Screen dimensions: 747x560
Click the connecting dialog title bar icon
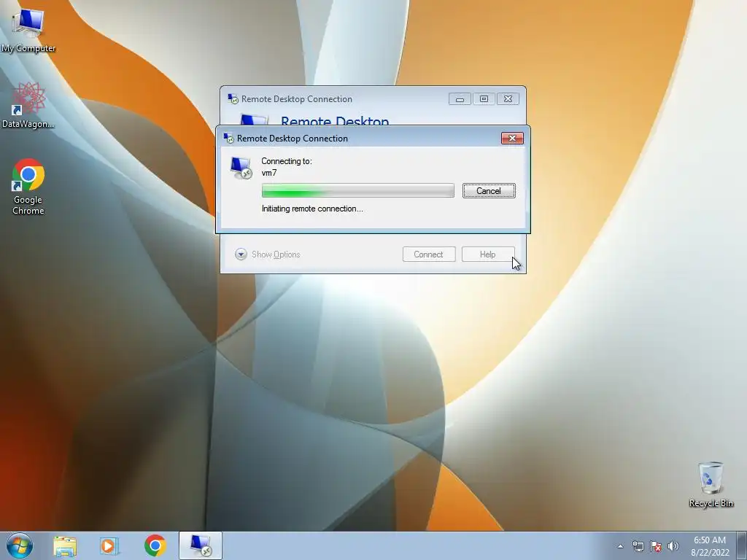pyautogui.click(x=228, y=138)
